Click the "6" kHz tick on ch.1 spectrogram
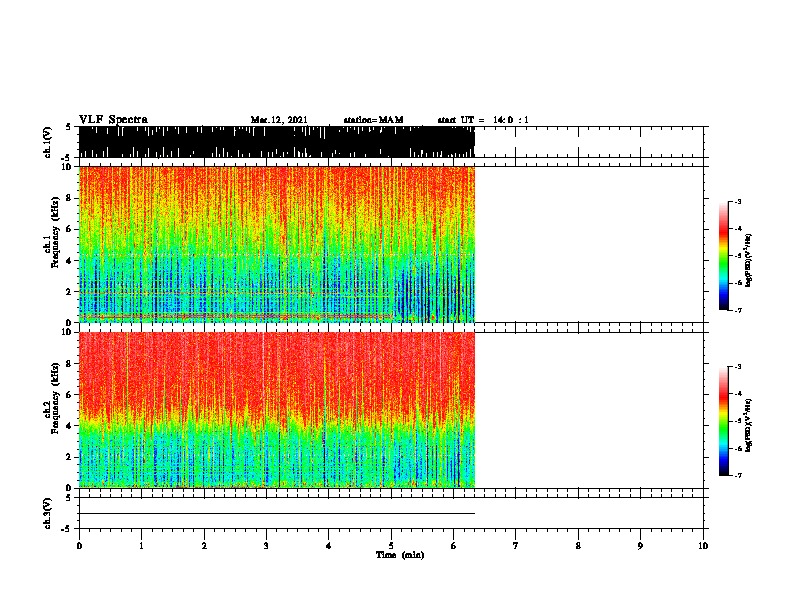Image resolution: width=792 pixels, height=612 pixels. click(69, 229)
